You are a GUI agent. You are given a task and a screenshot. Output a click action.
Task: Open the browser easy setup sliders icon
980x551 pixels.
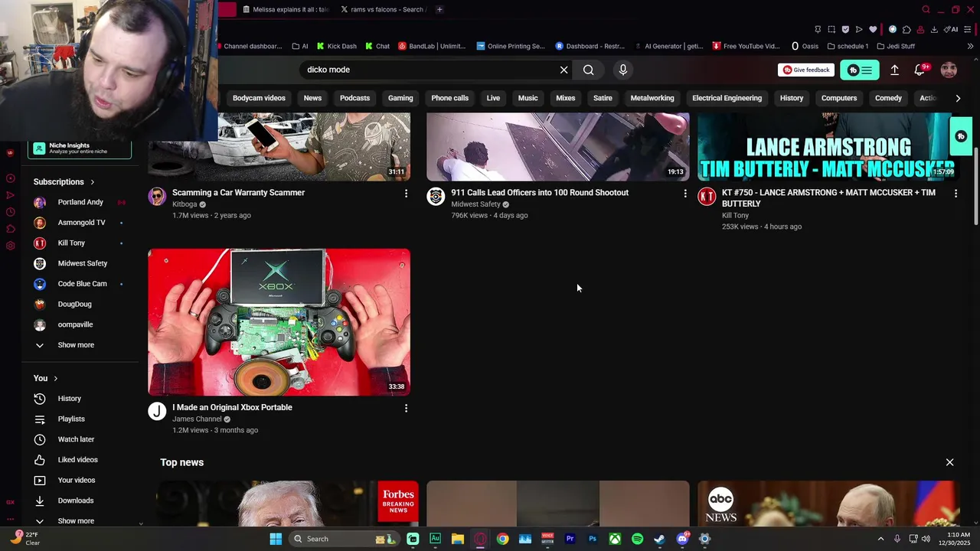(x=968, y=29)
